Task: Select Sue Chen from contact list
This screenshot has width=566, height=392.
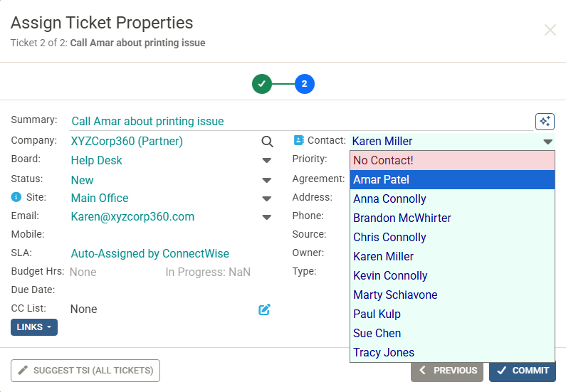Action: coord(452,333)
